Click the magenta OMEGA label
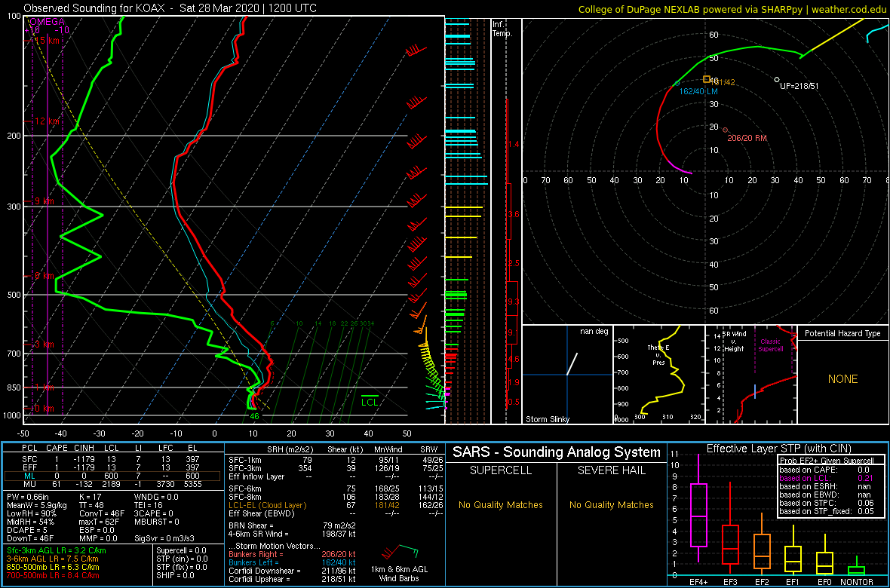 click(47, 22)
